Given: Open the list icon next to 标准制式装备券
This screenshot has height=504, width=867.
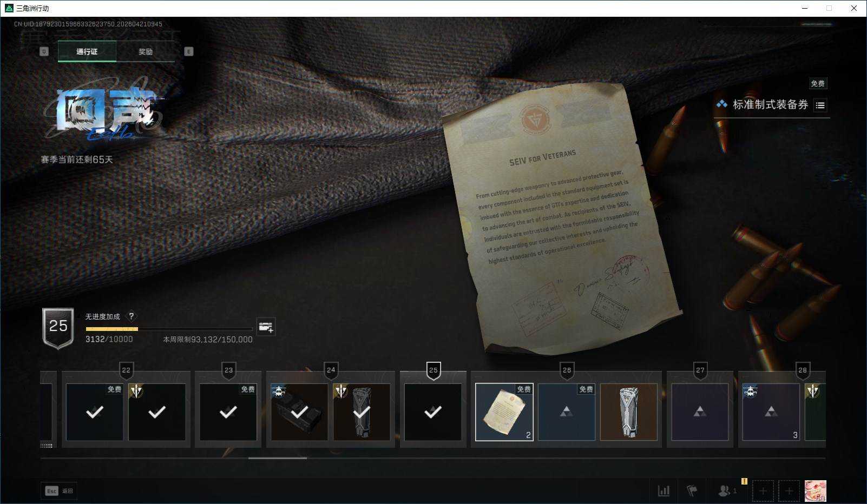Looking at the screenshot, I should click(820, 105).
